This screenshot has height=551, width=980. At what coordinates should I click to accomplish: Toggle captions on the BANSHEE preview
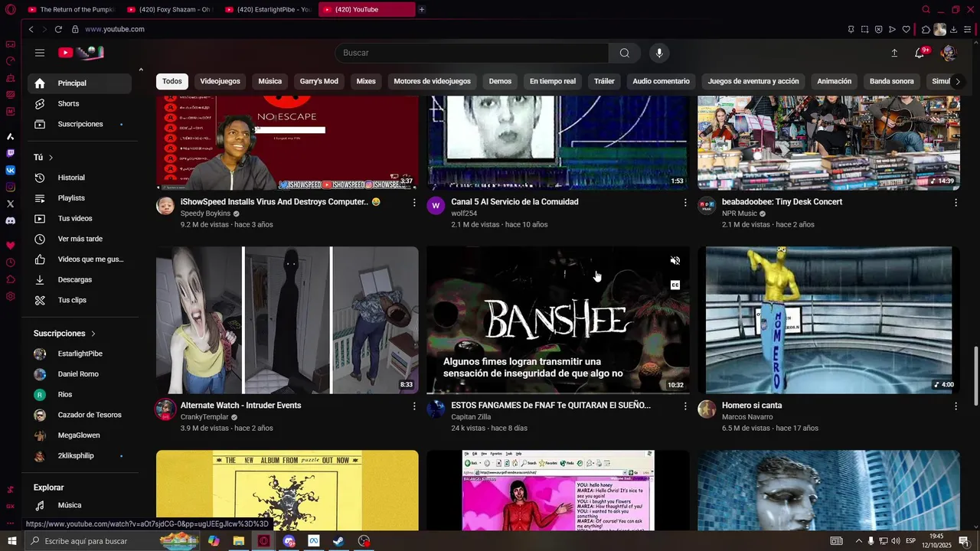[x=675, y=285]
